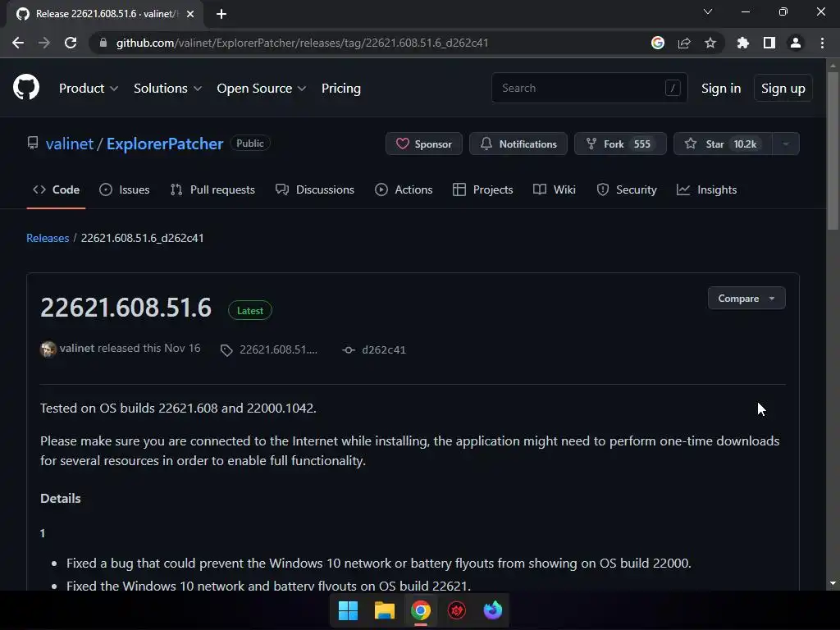Go back with the browser back arrow
The height and width of the screenshot is (630, 840).
pyautogui.click(x=18, y=43)
